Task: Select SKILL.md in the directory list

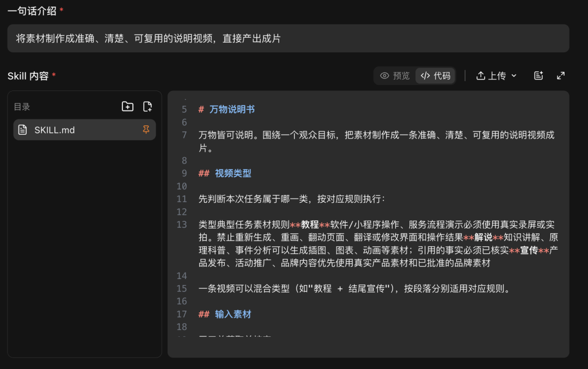Action: (x=84, y=130)
